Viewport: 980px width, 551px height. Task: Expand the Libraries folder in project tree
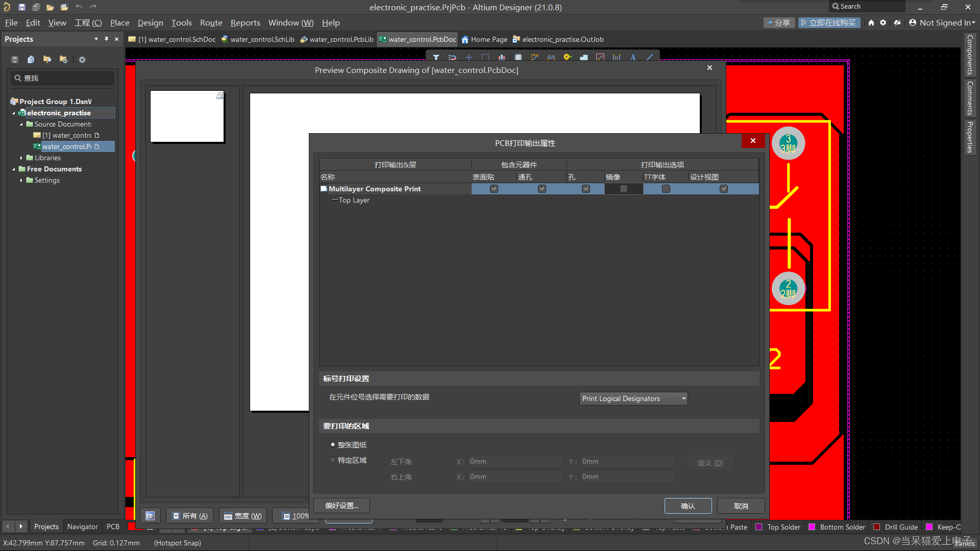coord(21,158)
